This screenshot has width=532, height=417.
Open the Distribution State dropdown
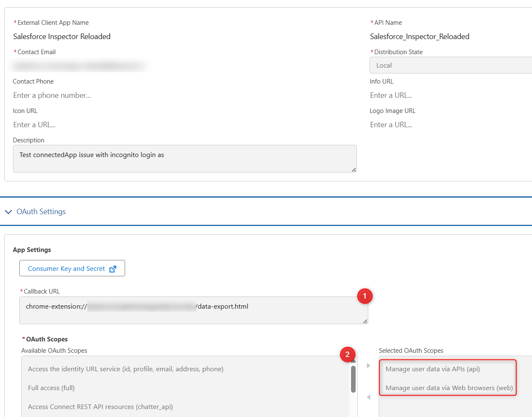coord(450,66)
